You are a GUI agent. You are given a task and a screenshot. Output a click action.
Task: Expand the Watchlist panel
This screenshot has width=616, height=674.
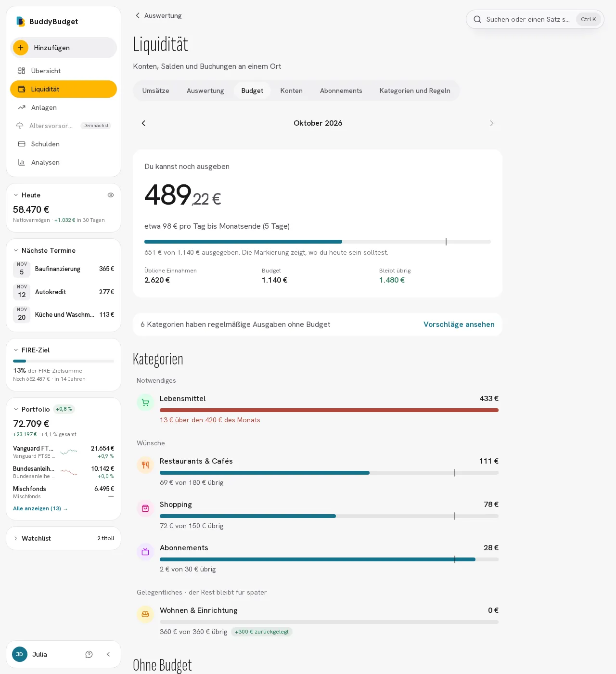click(16, 538)
